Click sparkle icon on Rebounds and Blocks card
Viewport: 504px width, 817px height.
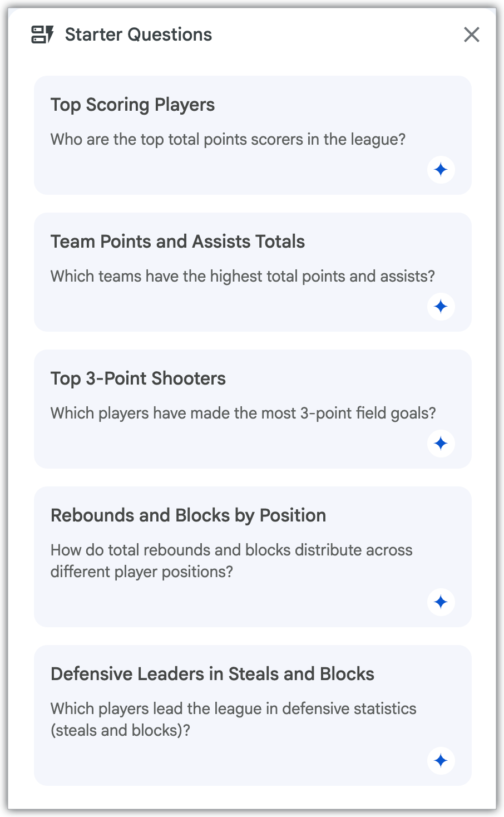(x=441, y=602)
